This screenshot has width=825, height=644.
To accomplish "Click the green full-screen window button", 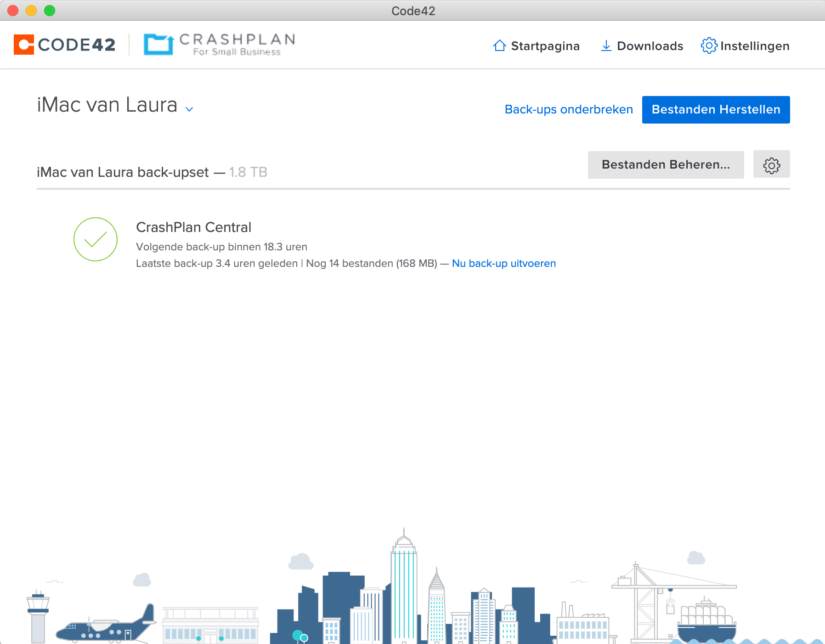I will tap(50, 11).
